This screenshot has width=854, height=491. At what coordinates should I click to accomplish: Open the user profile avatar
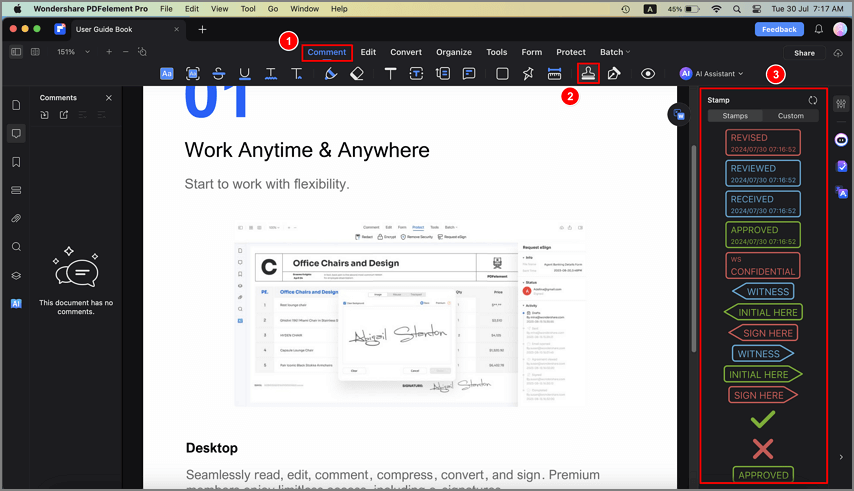tap(840, 29)
